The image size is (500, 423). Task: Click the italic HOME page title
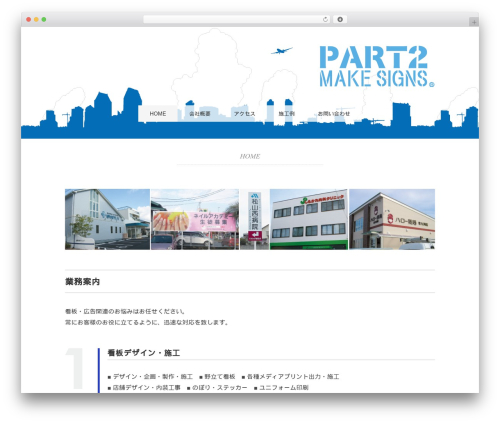[250, 156]
